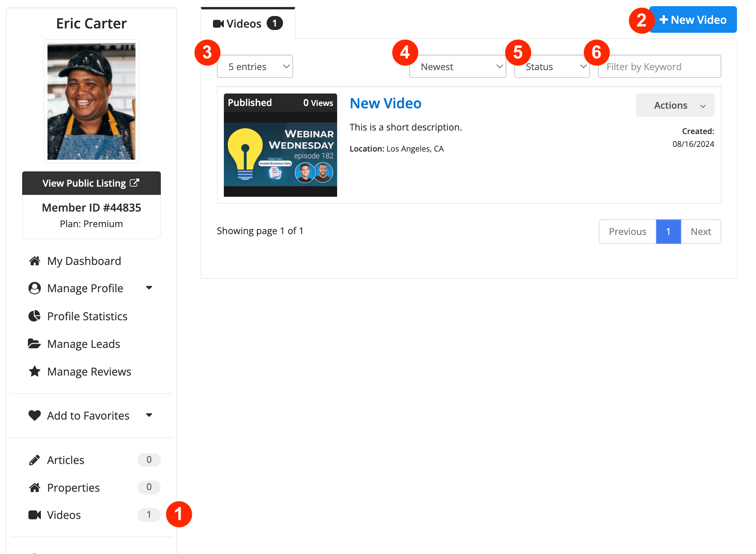Viewport: 756px width, 554px height.
Task: Open the Webinar Wednesday video thumbnail
Action: click(280, 154)
